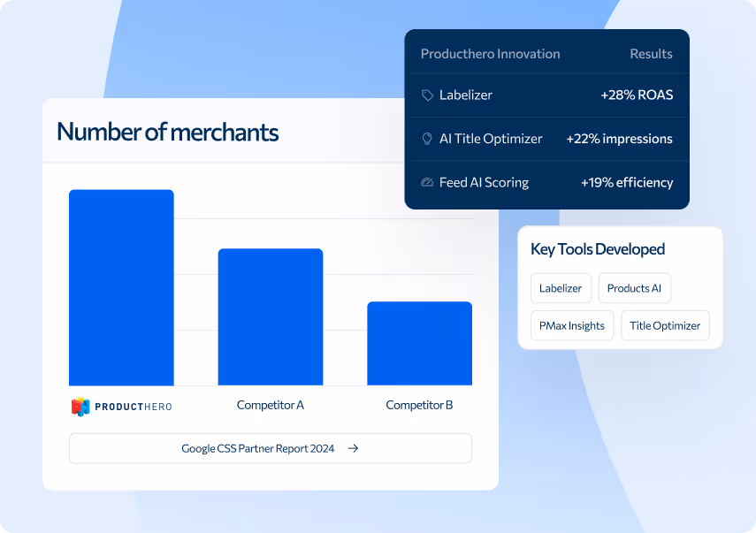Open the Google CSS Partner Report 2024
Image resolution: width=756 pixels, height=533 pixels.
[x=271, y=448]
